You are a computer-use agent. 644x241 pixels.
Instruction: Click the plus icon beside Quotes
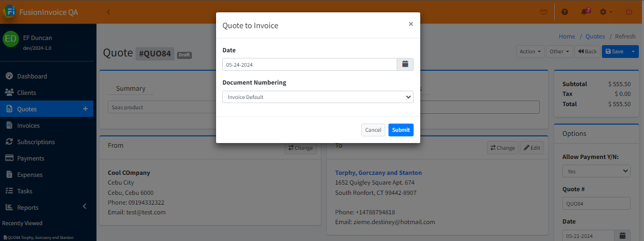[x=85, y=109]
